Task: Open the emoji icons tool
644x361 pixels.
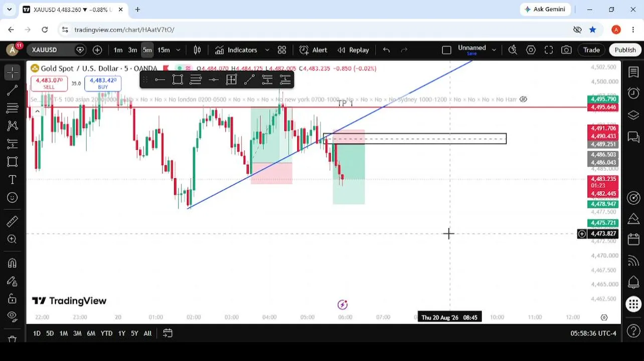Action: coord(12,198)
